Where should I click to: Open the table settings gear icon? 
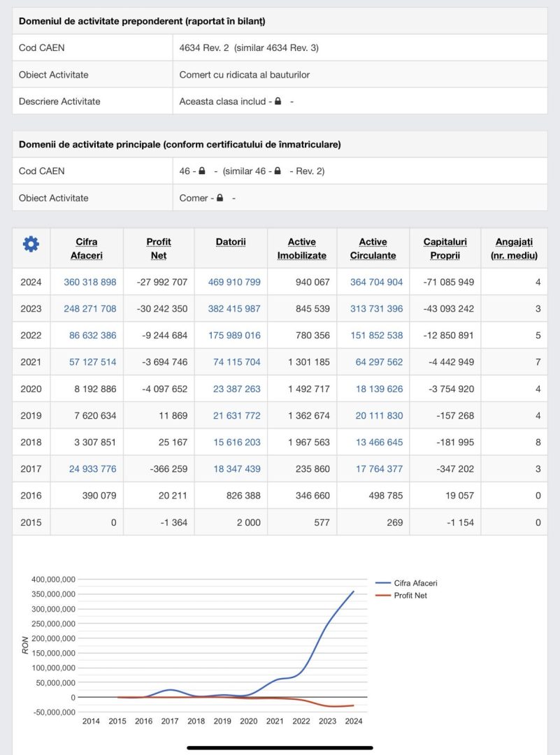click(31, 244)
